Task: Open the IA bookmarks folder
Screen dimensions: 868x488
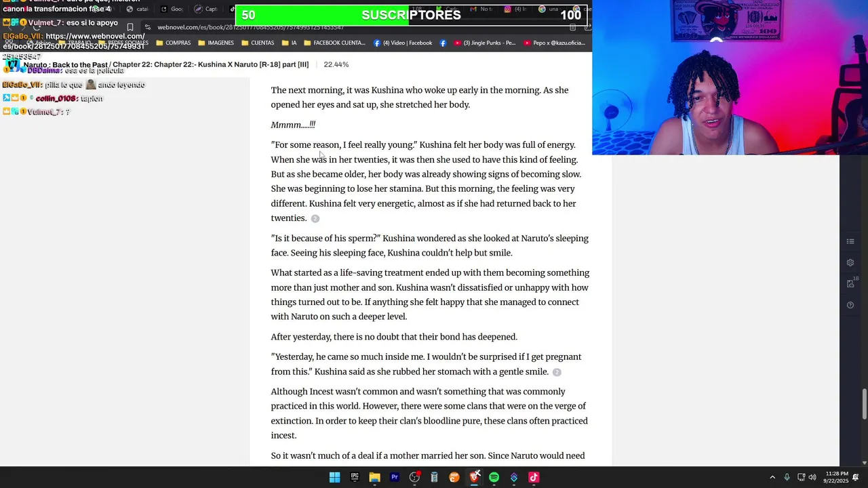Action: point(289,43)
